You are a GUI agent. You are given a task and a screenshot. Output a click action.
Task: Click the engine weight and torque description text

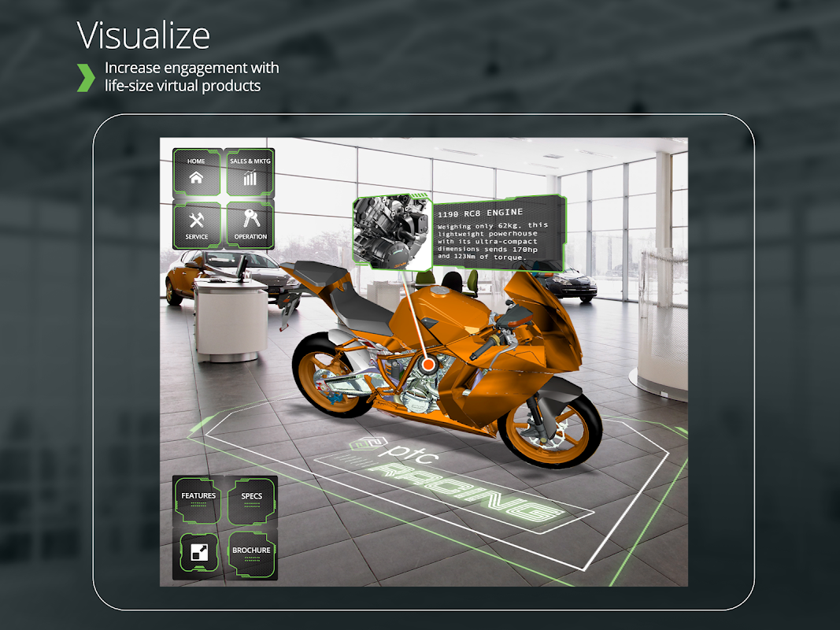(x=492, y=241)
